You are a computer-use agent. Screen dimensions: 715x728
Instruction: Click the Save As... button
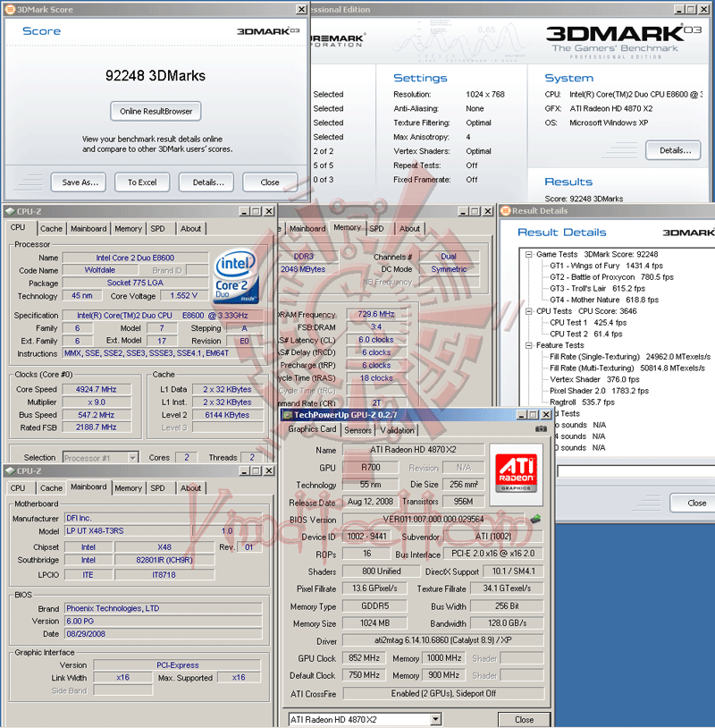point(79,182)
